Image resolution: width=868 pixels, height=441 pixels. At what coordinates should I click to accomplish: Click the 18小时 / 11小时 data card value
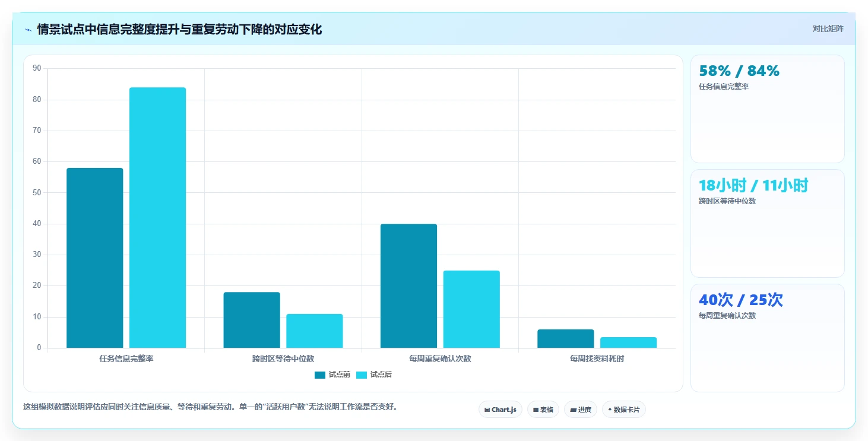(x=753, y=185)
